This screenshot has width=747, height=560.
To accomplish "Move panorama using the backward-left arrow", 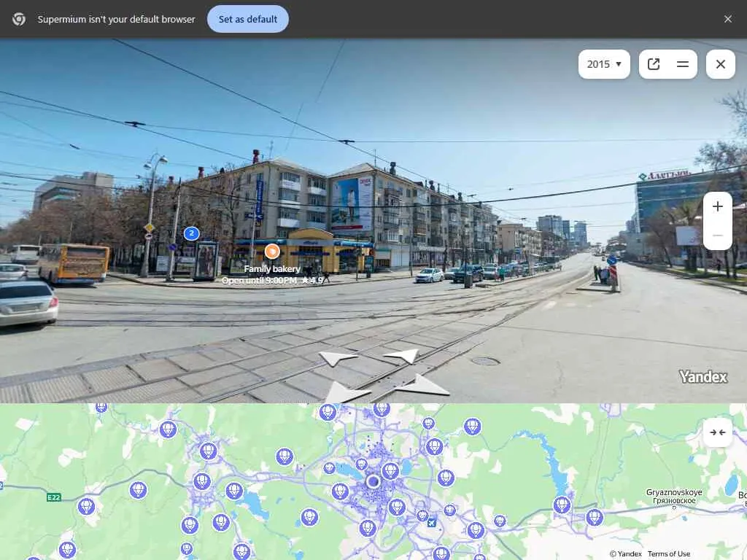I will (x=345, y=393).
